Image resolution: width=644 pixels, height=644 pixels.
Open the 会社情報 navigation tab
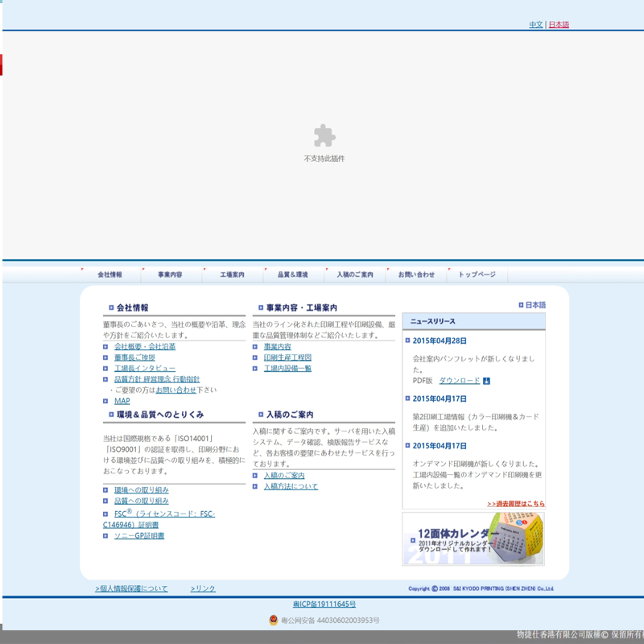109,273
